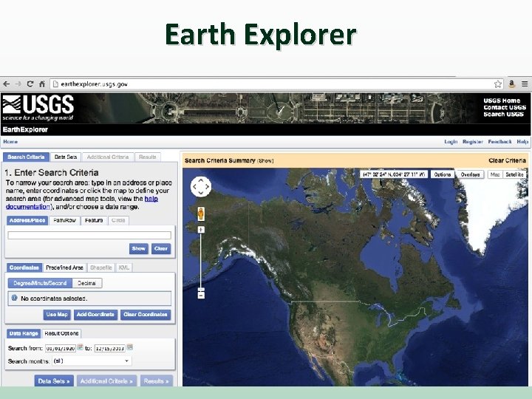The width and height of the screenshot is (532, 399).
Task: Select the Predefined Area tab
Action: (64, 267)
